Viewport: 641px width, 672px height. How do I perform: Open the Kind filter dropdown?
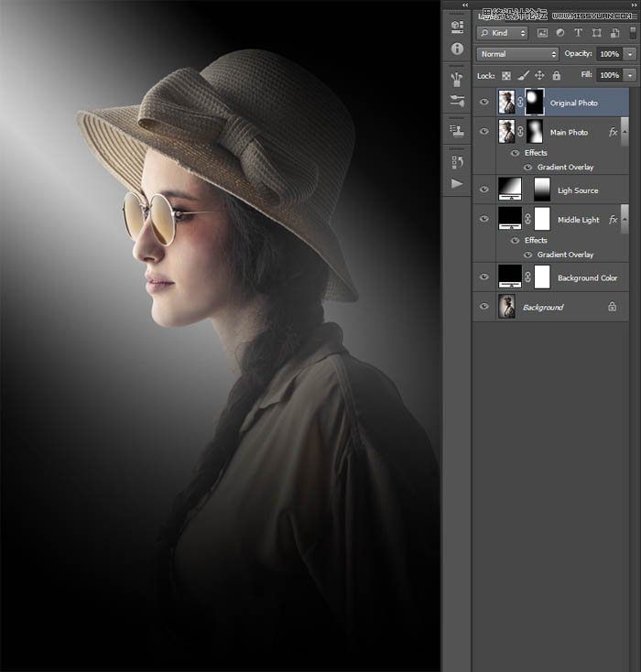point(504,33)
